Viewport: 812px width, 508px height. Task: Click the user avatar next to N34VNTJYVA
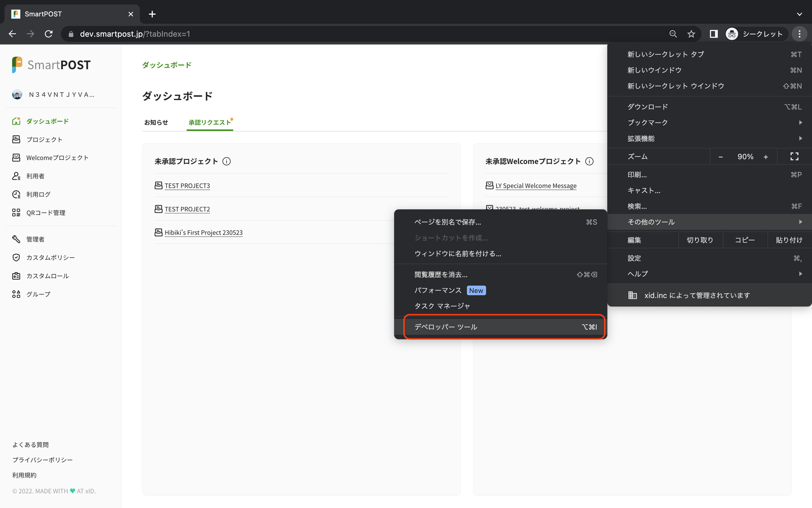[x=17, y=95]
